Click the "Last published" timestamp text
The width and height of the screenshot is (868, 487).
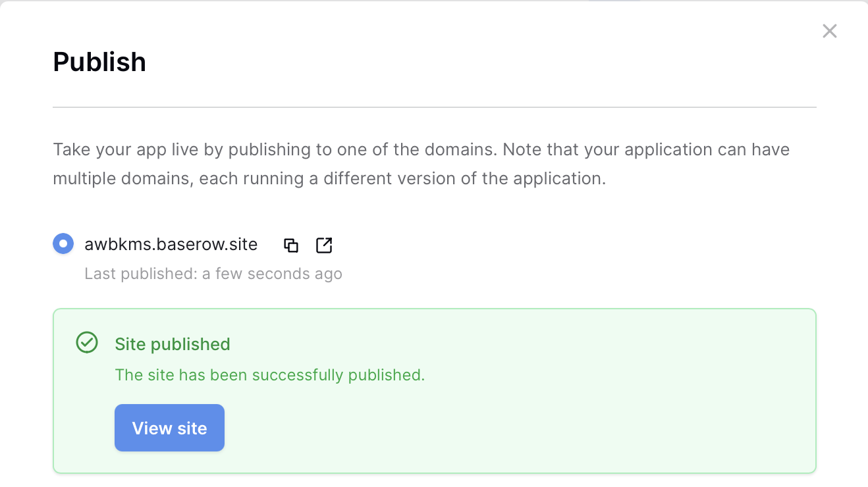(x=213, y=274)
